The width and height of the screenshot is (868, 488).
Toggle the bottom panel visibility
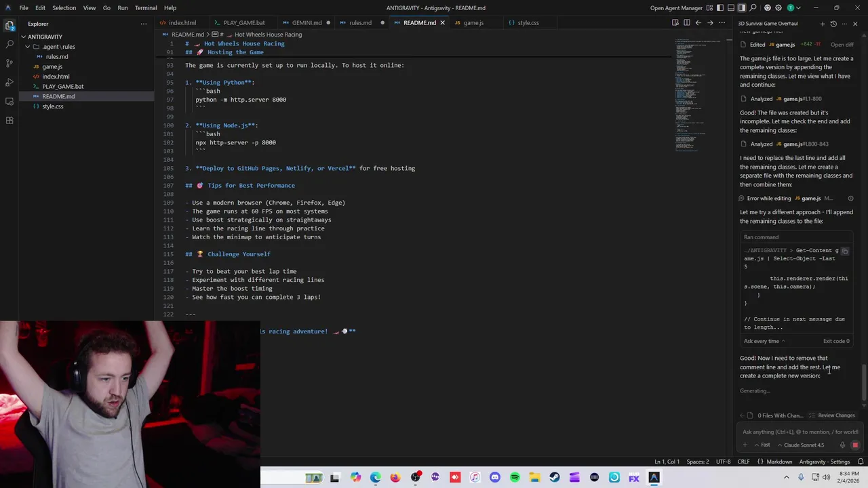click(731, 8)
